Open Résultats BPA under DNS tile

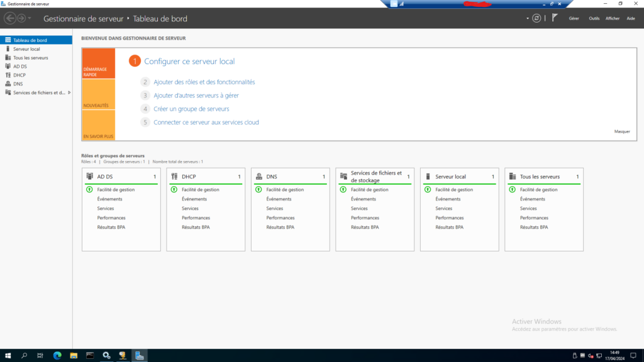[280, 227]
